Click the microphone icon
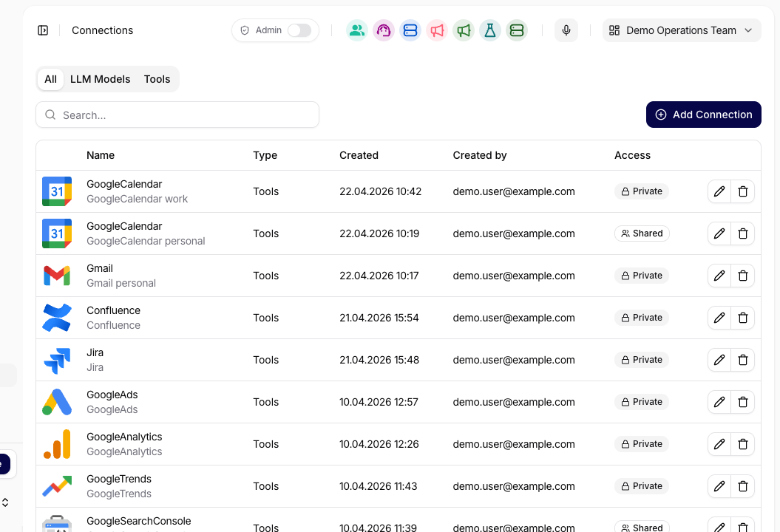780x532 pixels. pos(566,30)
